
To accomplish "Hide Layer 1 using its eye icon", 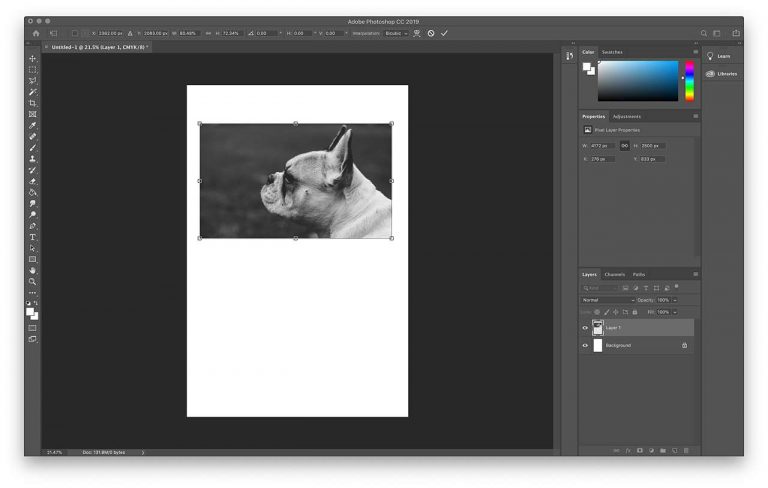I will click(x=585, y=328).
